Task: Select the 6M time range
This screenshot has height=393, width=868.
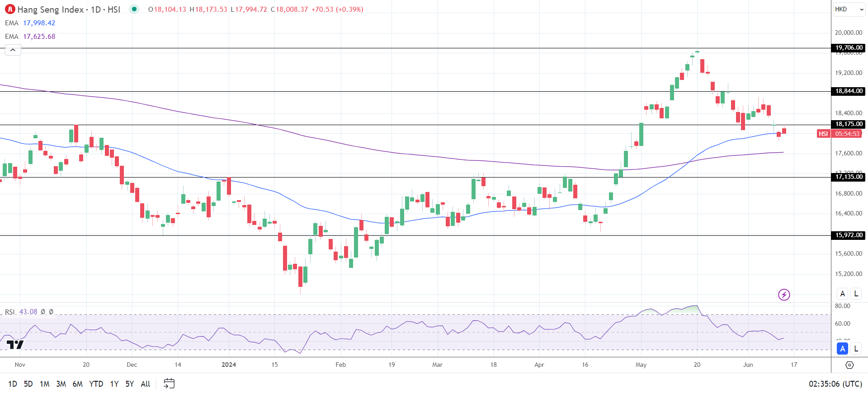Action: pyautogui.click(x=78, y=384)
